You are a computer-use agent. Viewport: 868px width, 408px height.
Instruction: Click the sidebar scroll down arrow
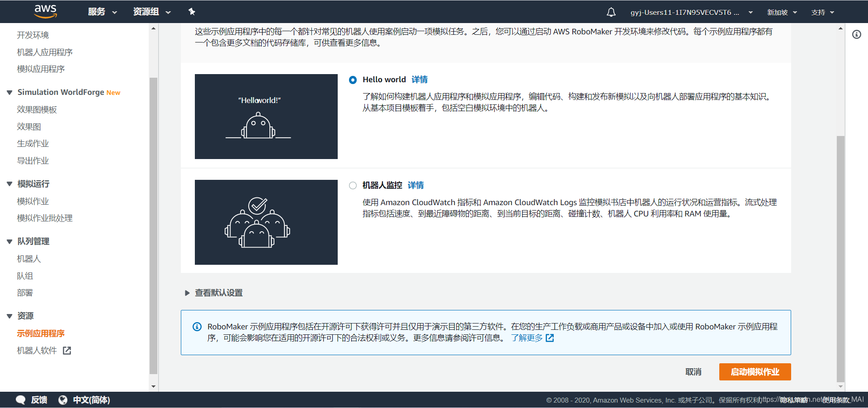pos(153,387)
